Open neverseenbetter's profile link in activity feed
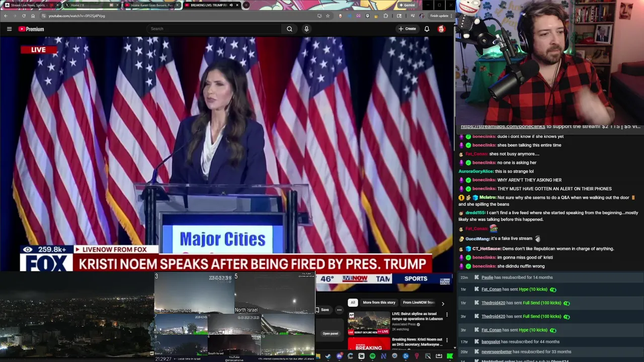644x362 pixels. point(497,352)
